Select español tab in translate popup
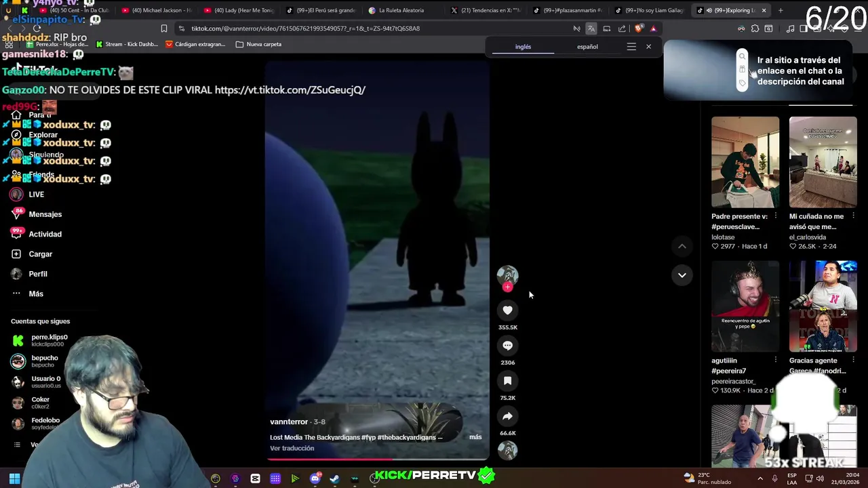Screen dimensions: 868x488 [x=587, y=47]
